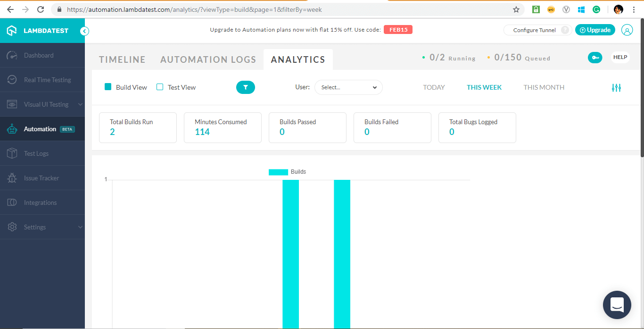Image resolution: width=644 pixels, height=329 pixels.
Task: Uncheck the Build View checkbox
Action: [108, 87]
